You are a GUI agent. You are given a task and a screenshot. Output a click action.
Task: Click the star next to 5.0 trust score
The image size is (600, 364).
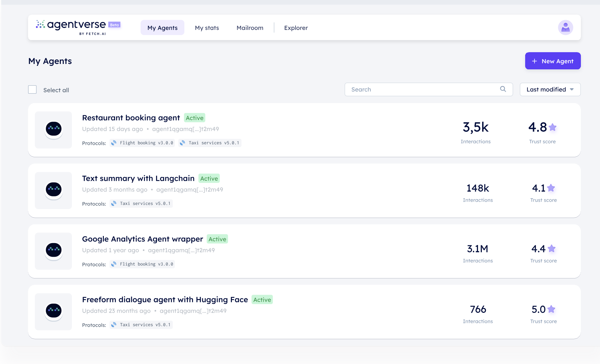click(552, 309)
